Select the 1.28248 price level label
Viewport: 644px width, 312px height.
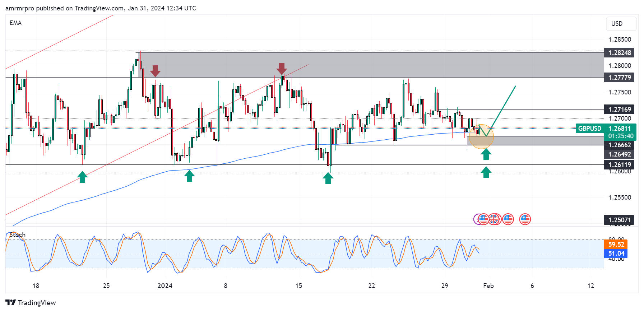point(619,53)
